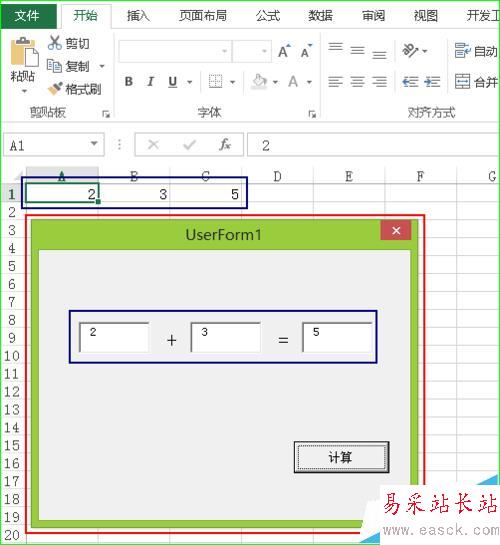The height and width of the screenshot is (545, 500).
Task: Switch to the 页面布局 tab
Action: pyautogui.click(x=203, y=16)
